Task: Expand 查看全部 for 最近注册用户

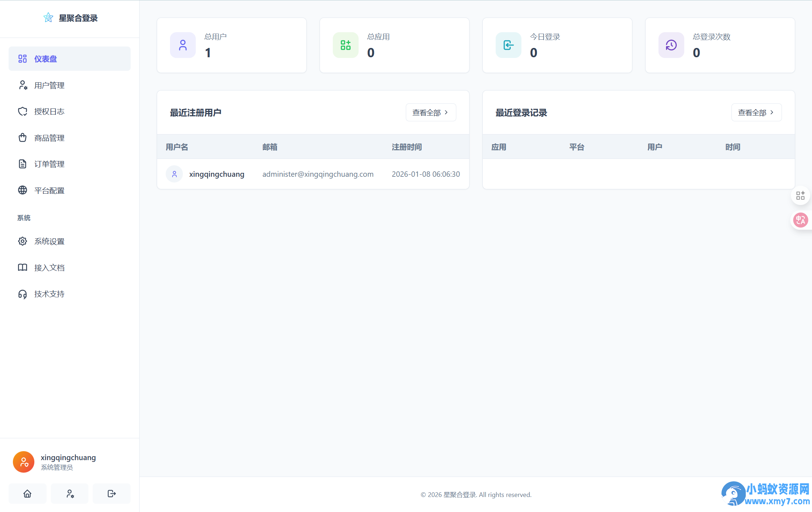Action: [x=431, y=112]
